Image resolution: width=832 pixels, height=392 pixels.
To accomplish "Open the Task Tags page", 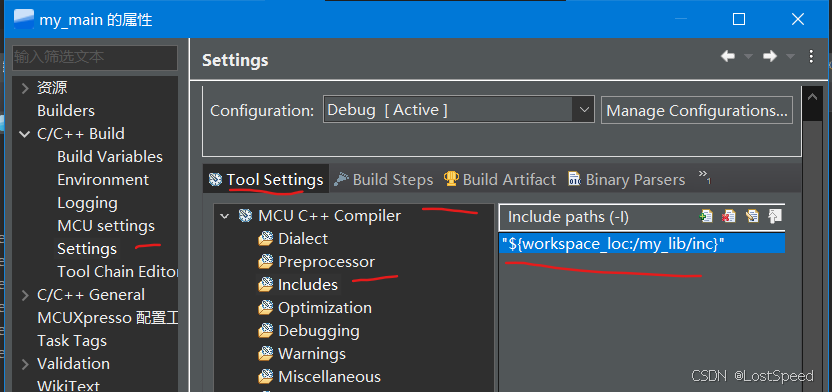I will [72, 341].
